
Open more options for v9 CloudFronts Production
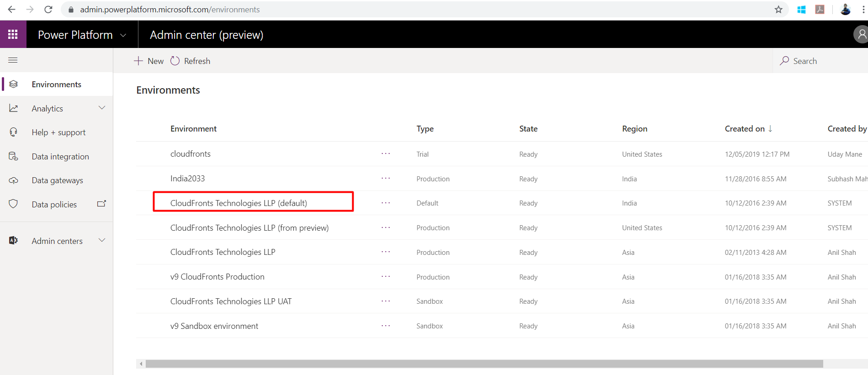(x=386, y=277)
